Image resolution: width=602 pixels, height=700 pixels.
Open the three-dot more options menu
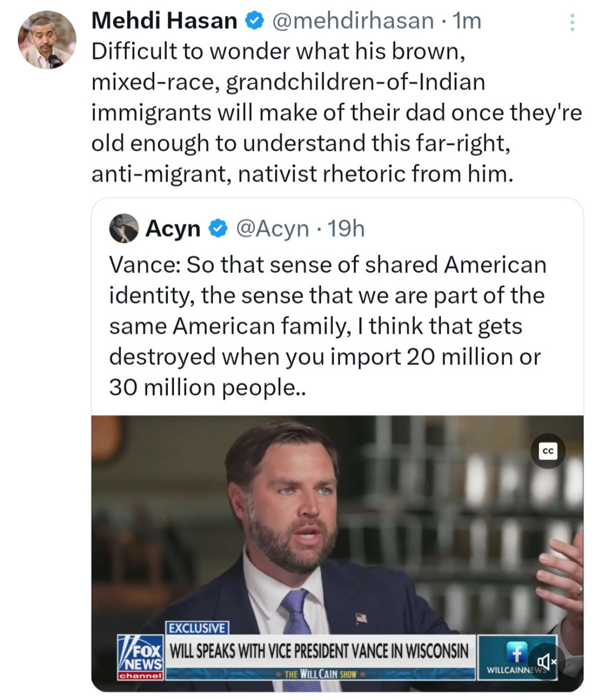572,22
